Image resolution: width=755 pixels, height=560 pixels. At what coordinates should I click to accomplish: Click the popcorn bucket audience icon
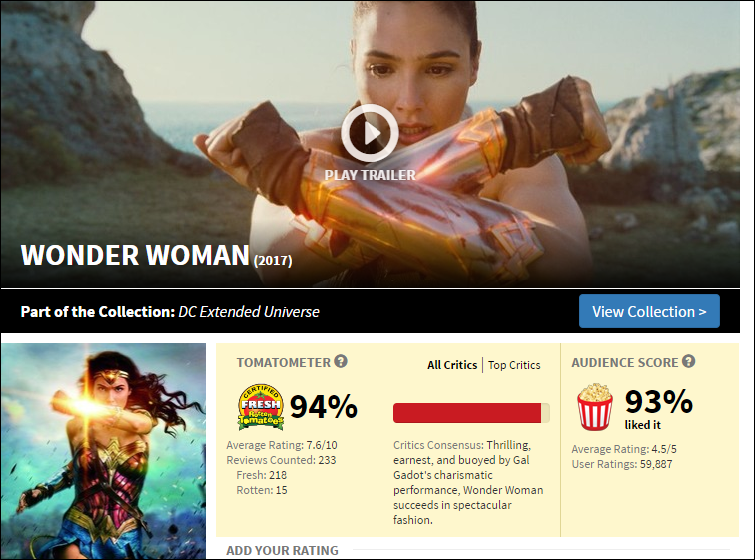(595, 407)
